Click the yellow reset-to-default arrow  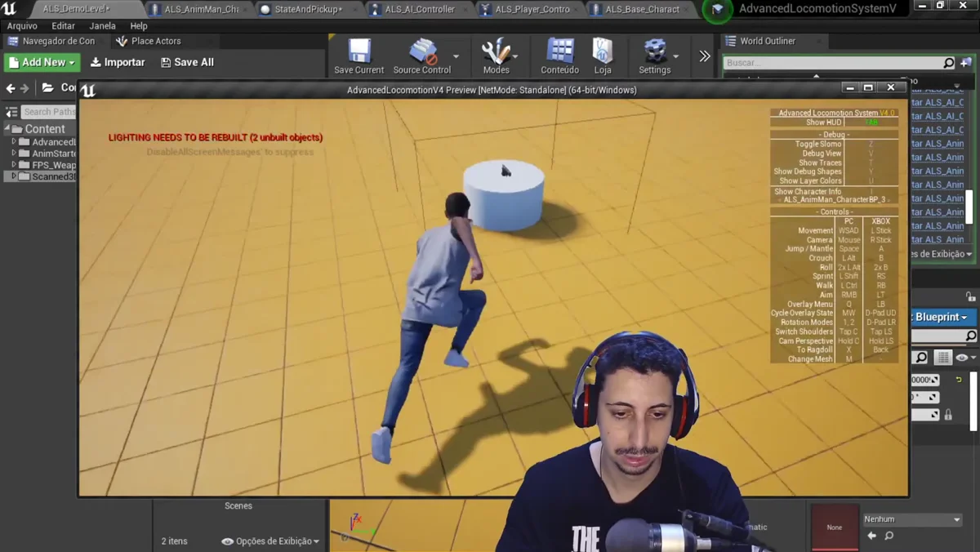(x=959, y=380)
